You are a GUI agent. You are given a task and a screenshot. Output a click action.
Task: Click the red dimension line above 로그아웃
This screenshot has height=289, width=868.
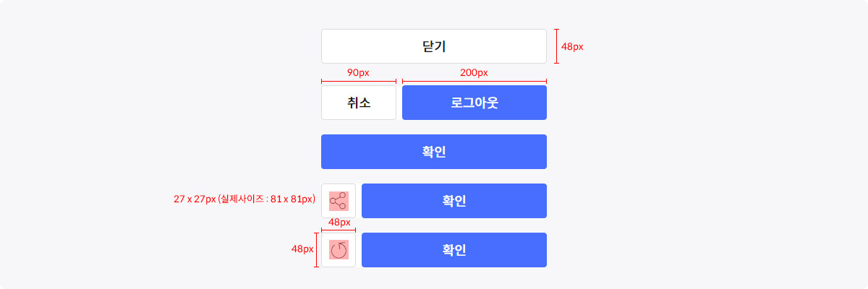[x=475, y=82]
